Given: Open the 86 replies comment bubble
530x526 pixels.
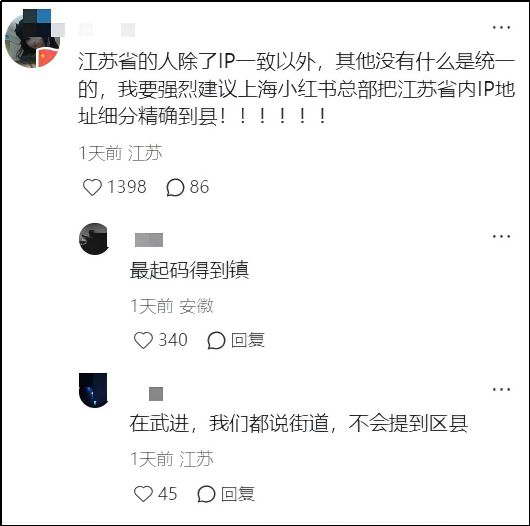Looking at the screenshot, I should coord(175,187).
